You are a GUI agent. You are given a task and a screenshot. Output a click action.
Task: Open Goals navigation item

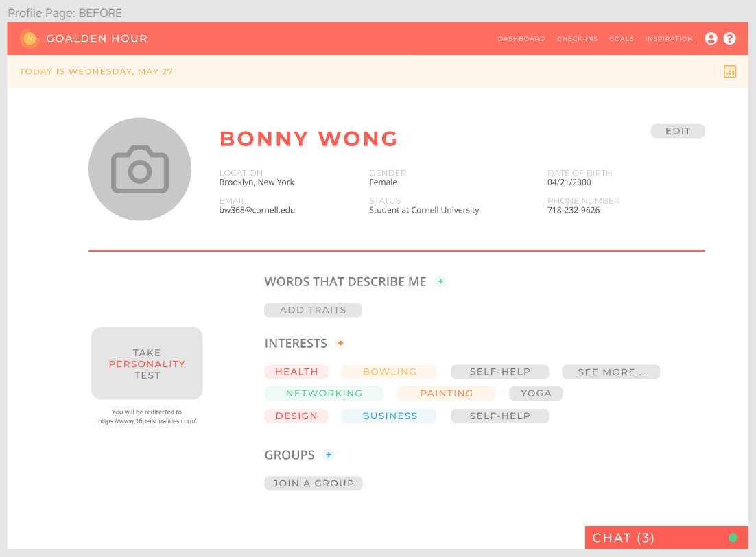tap(621, 39)
